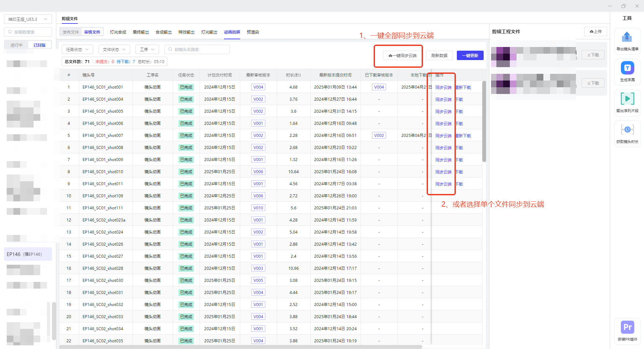Switch to 已封版 toggle tab

coord(40,45)
